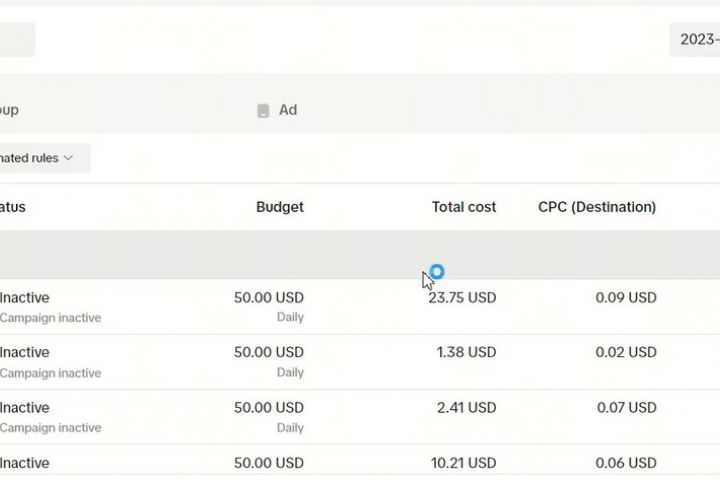Viewport: 720px width, 480px height.
Task: Click the Ad tab icon
Action: (263, 111)
